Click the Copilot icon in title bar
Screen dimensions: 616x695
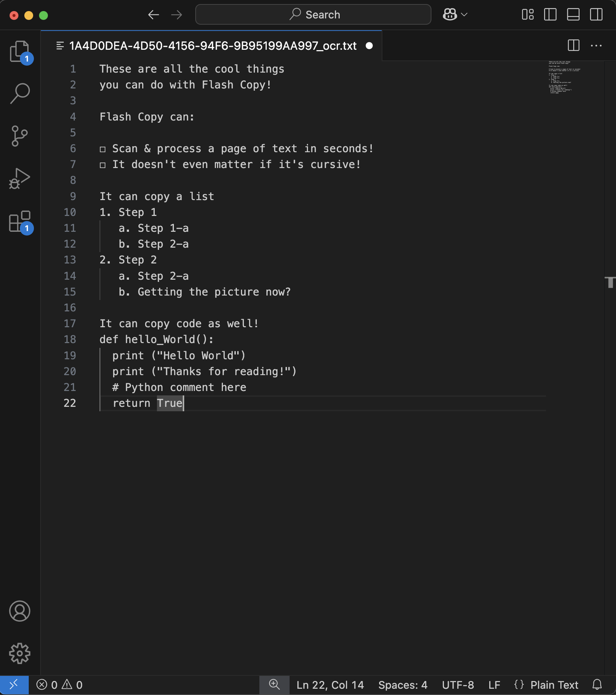click(449, 14)
